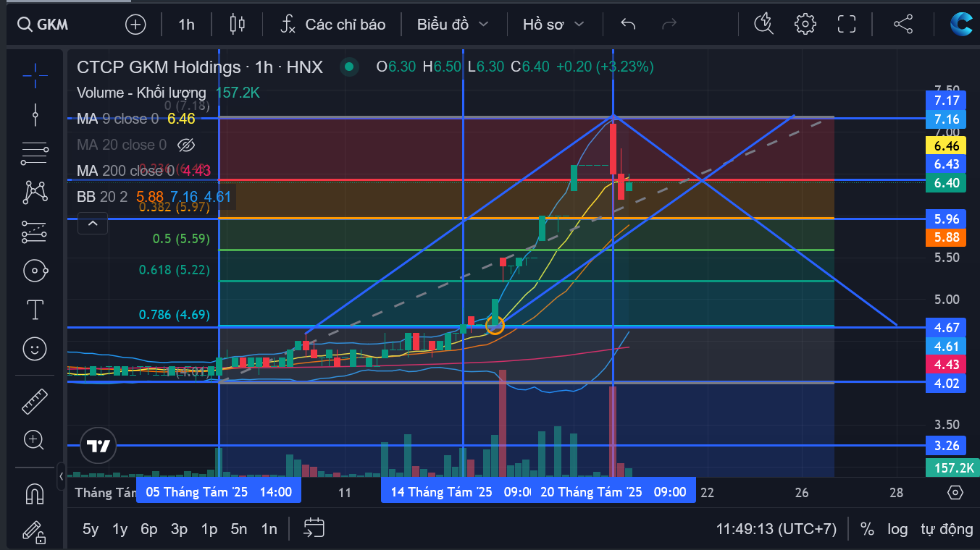The height and width of the screenshot is (550, 980).
Task: Open the candlestick chart type selector
Action: [237, 25]
